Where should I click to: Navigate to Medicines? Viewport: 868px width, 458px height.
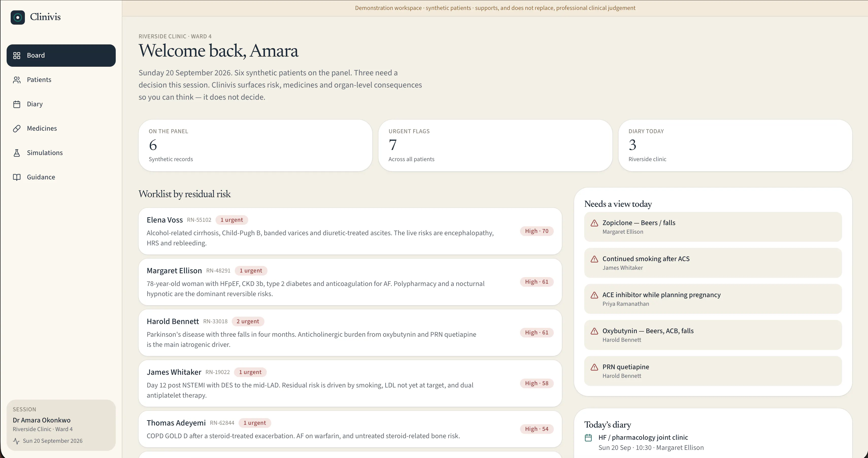[x=61, y=129]
